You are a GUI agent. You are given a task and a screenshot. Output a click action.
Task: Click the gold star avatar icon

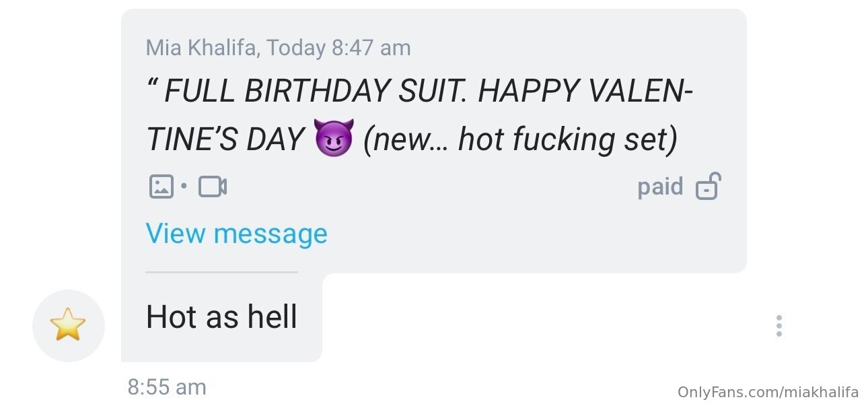68,326
